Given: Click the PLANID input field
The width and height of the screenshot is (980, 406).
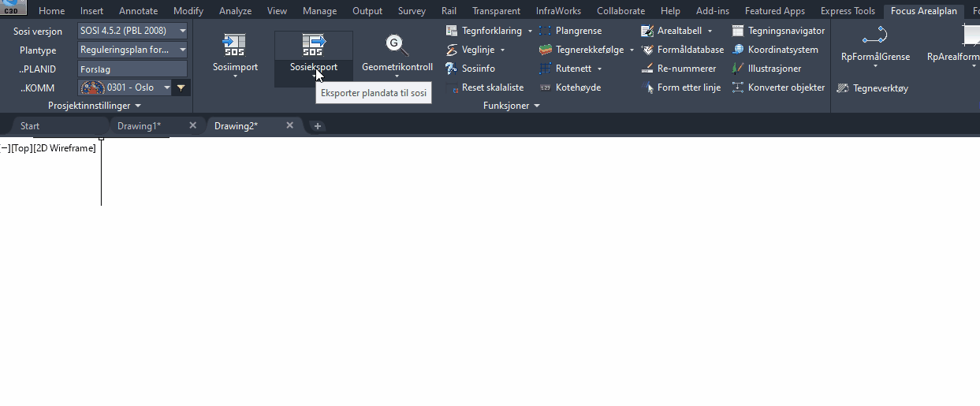Looking at the screenshot, I should coord(132,69).
